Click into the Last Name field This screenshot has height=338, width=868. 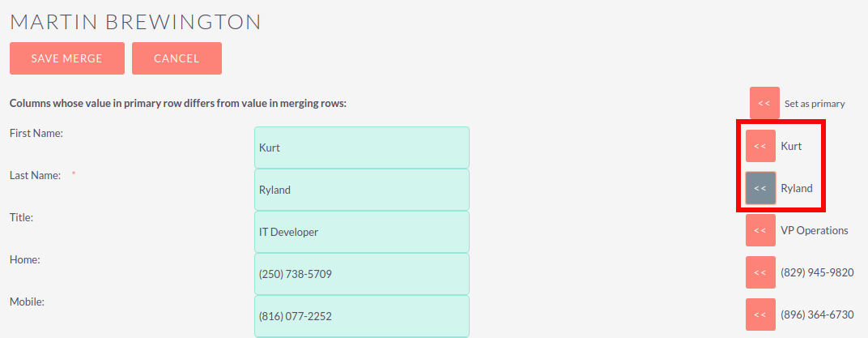[x=361, y=190]
